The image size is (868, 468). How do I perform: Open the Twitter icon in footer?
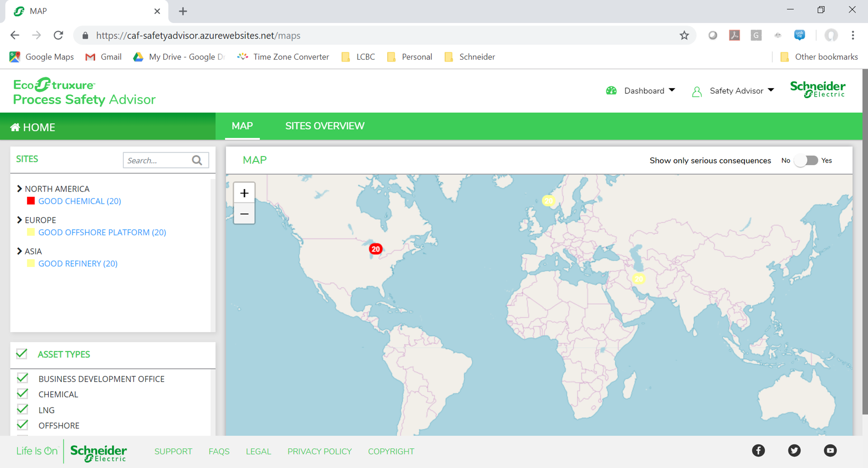pyautogui.click(x=794, y=450)
